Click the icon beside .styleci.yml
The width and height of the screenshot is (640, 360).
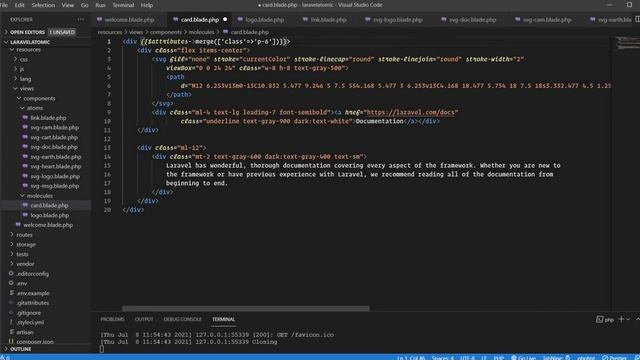[11, 322]
